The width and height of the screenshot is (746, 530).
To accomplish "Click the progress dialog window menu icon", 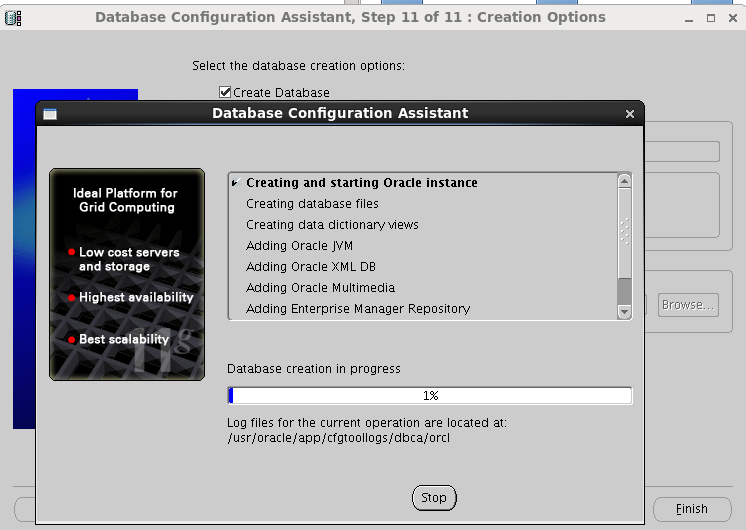I will coord(50,114).
